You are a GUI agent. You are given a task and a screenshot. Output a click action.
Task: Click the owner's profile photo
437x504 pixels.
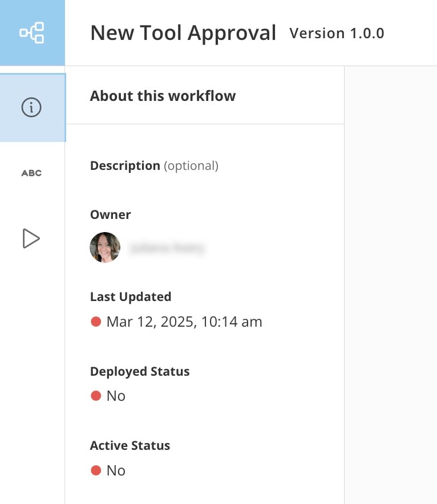105,247
